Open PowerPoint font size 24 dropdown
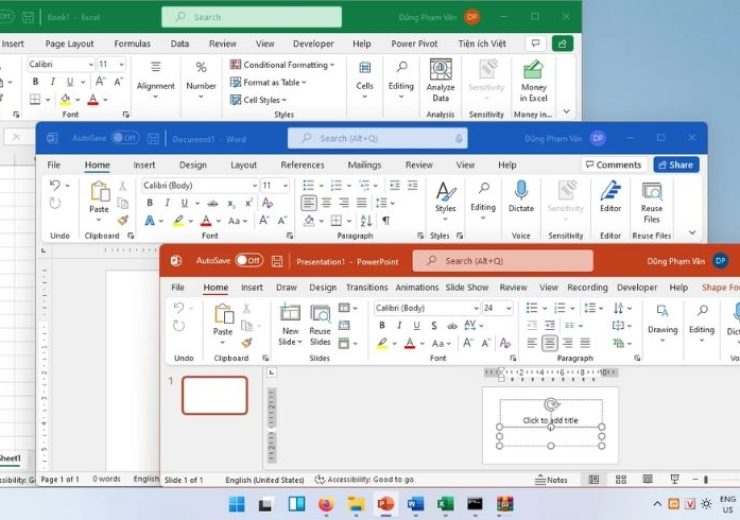This screenshot has width=740, height=520. pyautogui.click(x=509, y=308)
